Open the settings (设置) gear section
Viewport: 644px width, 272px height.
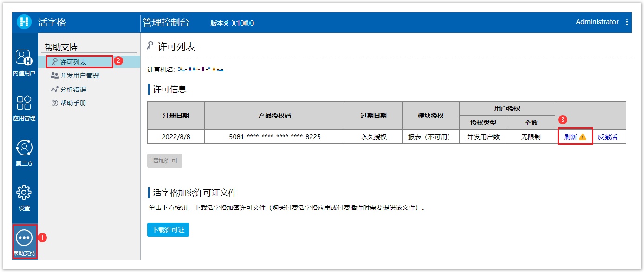point(24,198)
